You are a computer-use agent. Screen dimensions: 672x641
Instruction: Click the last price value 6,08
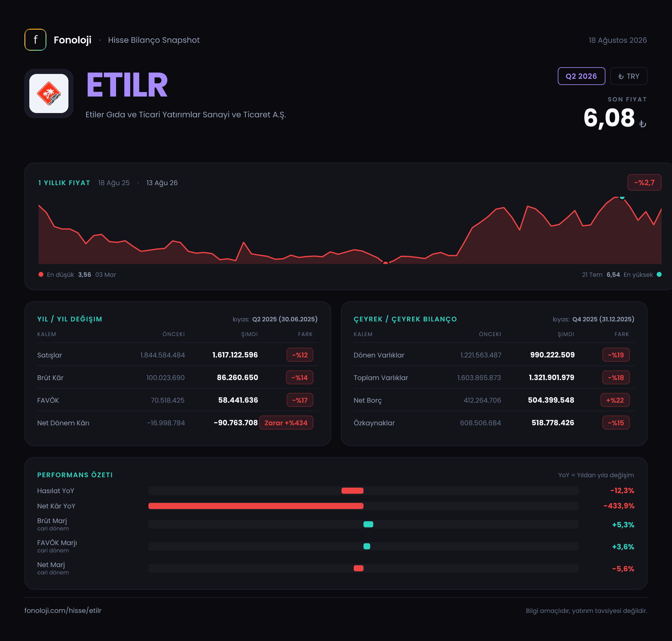pyautogui.click(x=609, y=118)
